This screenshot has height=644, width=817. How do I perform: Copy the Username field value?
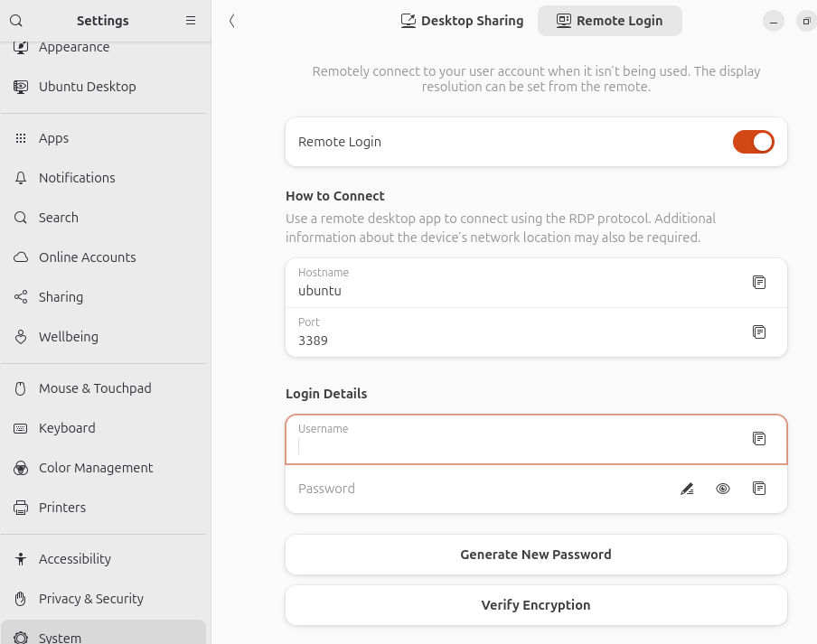tap(759, 439)
